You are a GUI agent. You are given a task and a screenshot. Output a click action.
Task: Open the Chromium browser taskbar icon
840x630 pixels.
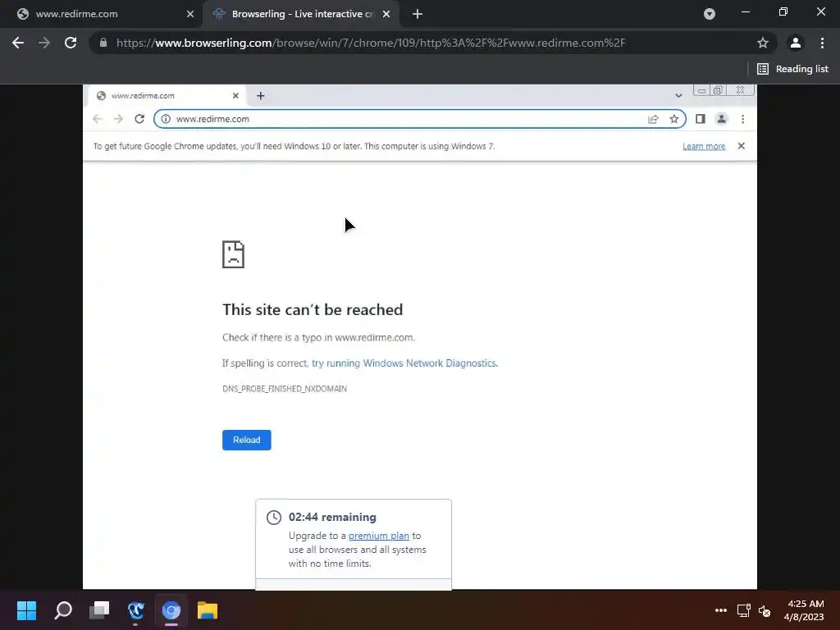click(x=171, y=610)
